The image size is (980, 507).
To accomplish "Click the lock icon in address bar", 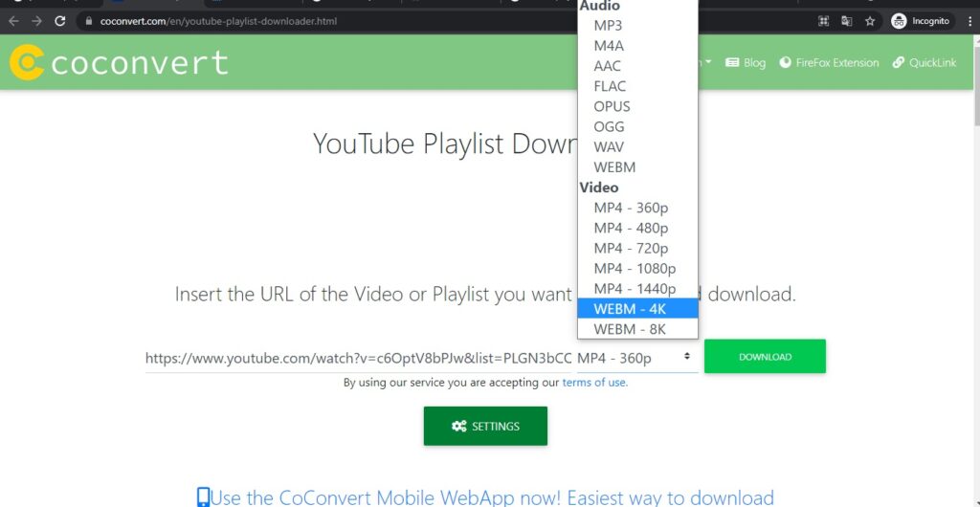I will pos(88,21).
